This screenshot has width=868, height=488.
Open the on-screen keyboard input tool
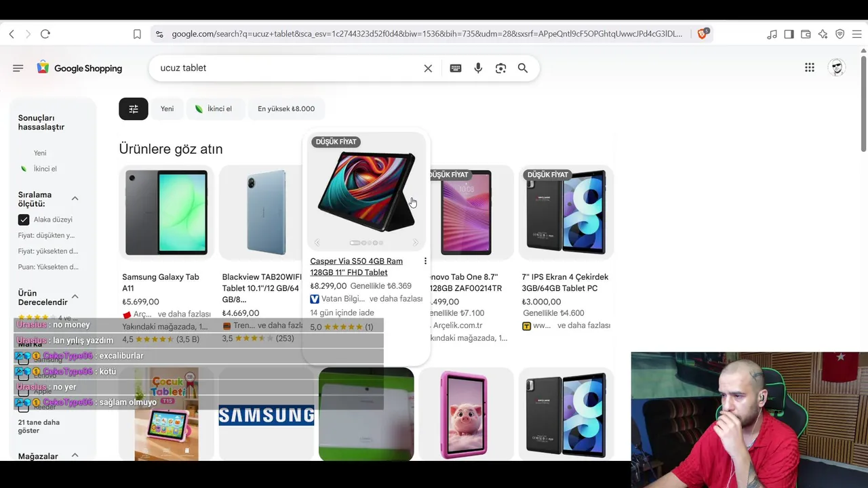coord(456,68)
